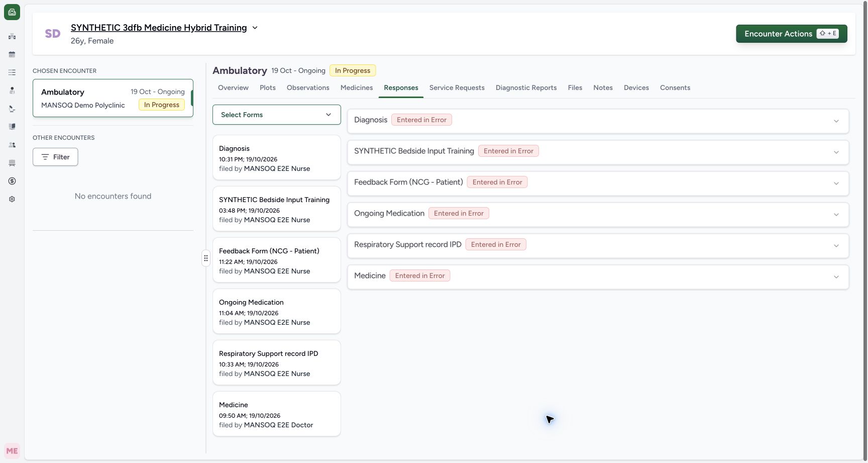Screen dimensions: 868x463
Task: Switch to the Plots tab
Action: (x=268, y=87)
